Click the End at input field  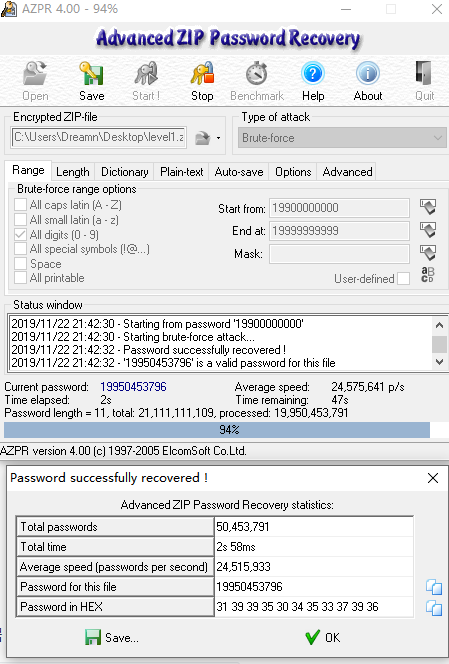tap(340, 231)
